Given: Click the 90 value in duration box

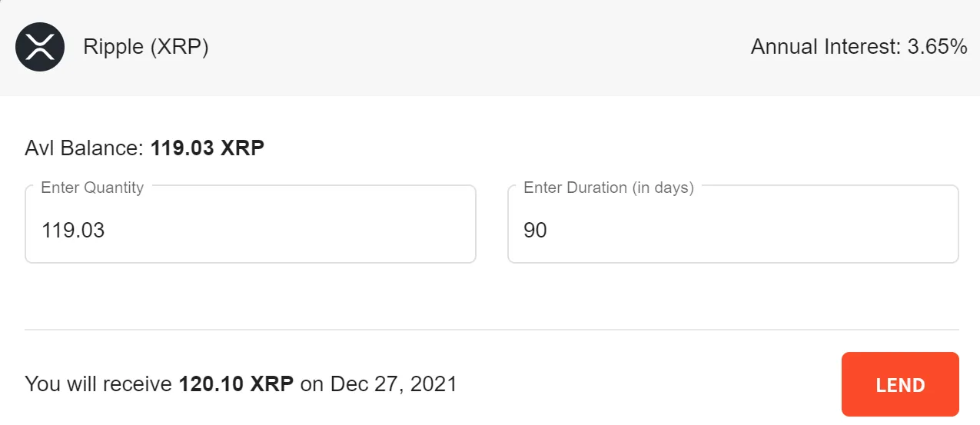Looking at the screenshot, I should (535, 230).
